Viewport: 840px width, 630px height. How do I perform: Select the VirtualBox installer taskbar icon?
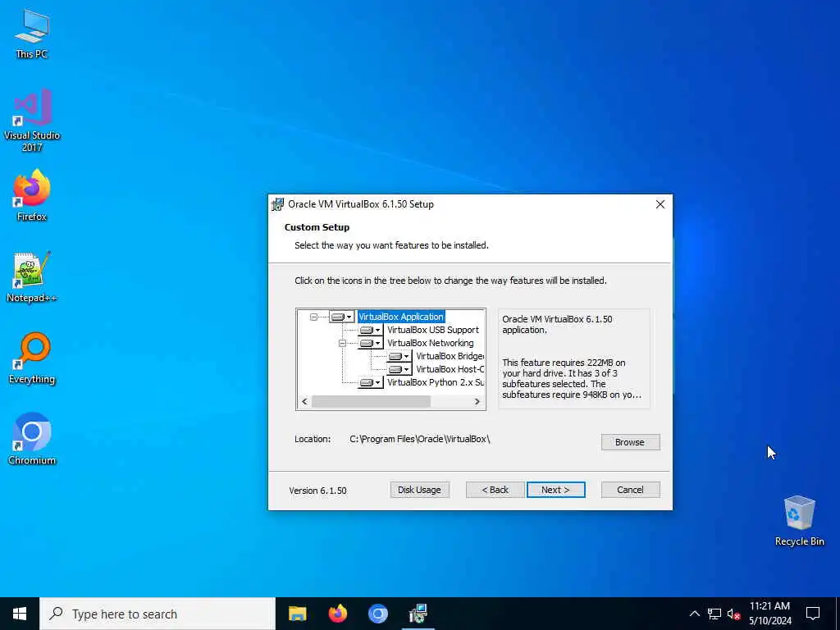point(418,614)
